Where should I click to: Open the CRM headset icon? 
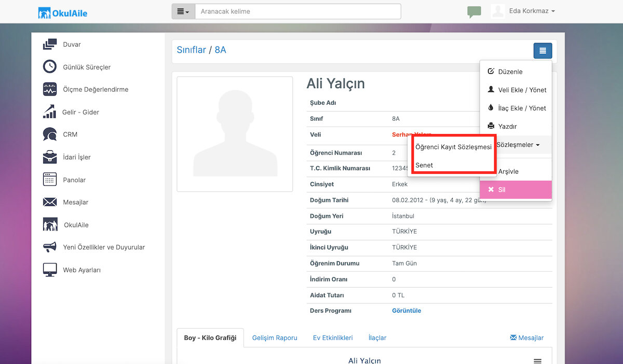coord(50,134)
